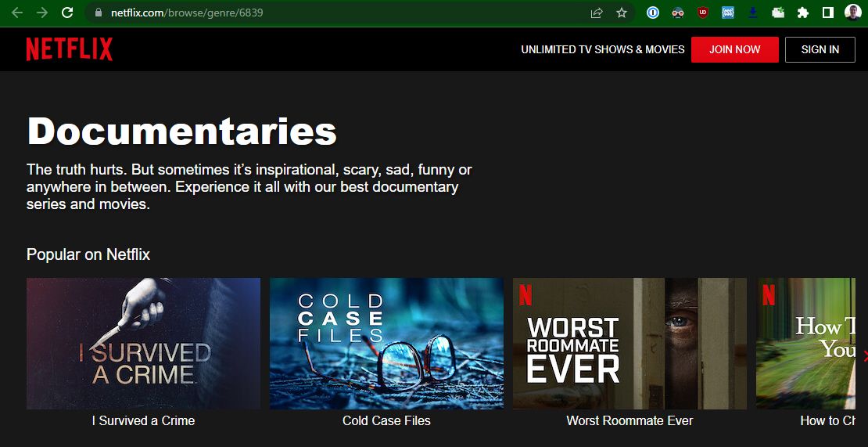Click the Cold Case Files title link
The height and width of the screenshot is (447, 868).
386,421
